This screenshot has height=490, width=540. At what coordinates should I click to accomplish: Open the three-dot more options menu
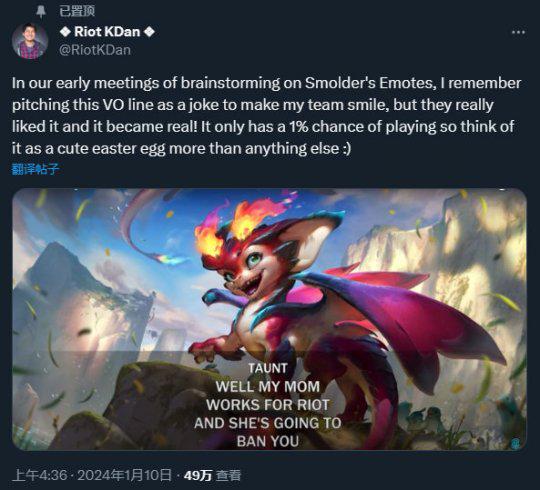[518, 32]
